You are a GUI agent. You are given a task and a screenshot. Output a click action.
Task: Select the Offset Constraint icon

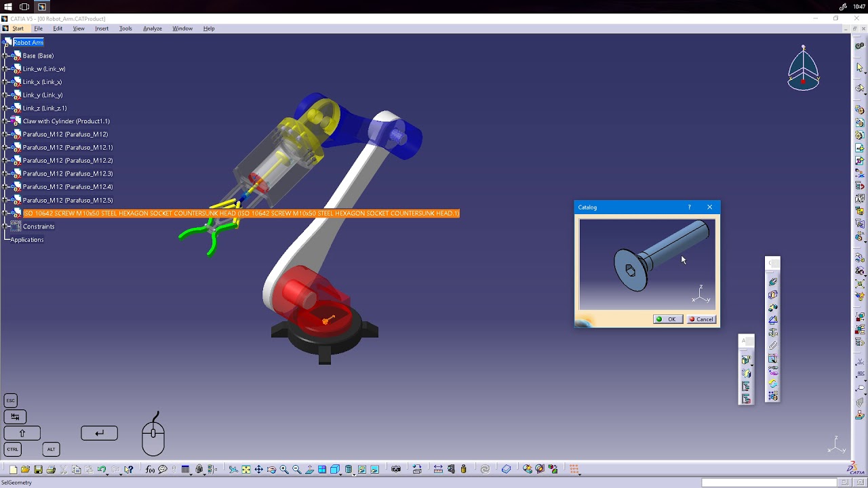(773, 308)
